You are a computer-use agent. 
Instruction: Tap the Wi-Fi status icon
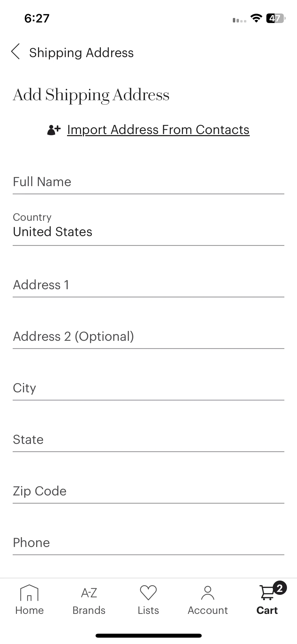coord(256,18)
